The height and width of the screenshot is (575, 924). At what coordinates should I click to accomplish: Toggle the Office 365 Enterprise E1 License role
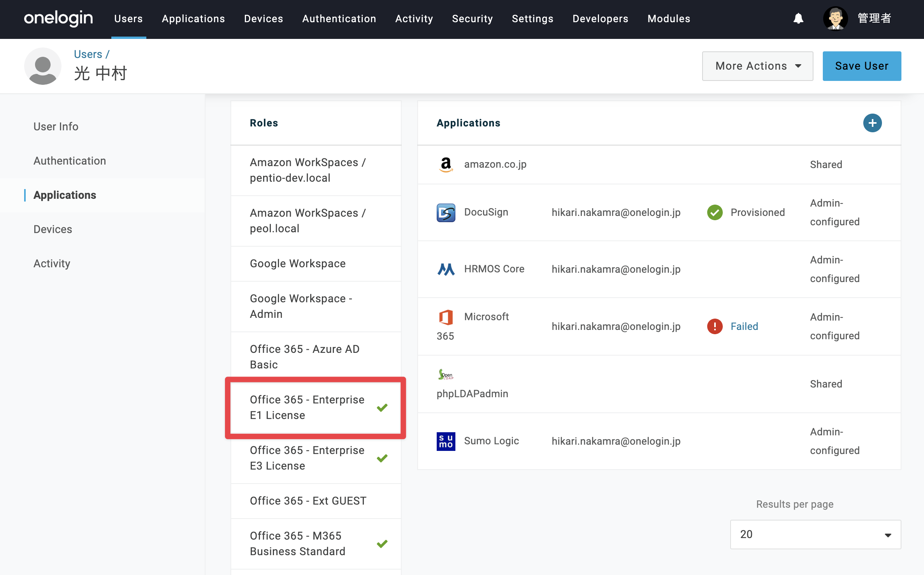(x=316, y=408)
